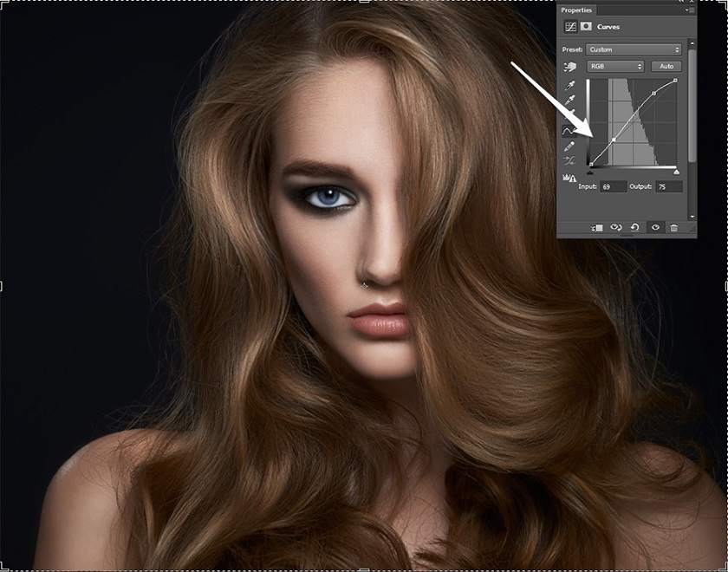The height and width of the screenshot is (572, 728).
Task: Open the RGB channel dropdown
Action: [x=615, y=67]
